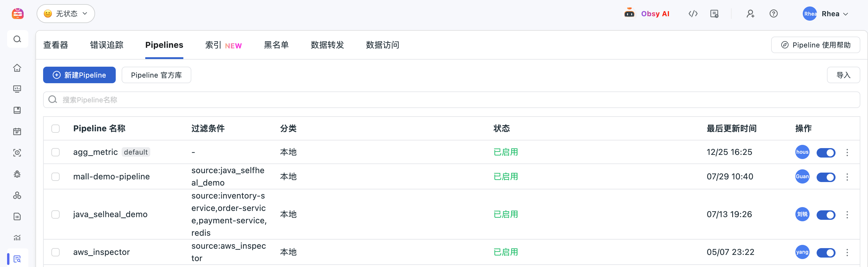Click the Obsy AI robot icon
This screenshot has height=267, width=868.
pos(629,14)
